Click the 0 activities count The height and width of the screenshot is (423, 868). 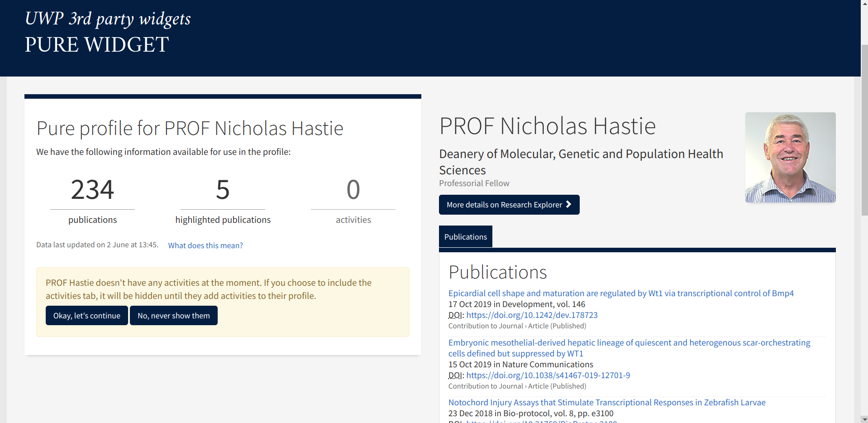[353, 190]
